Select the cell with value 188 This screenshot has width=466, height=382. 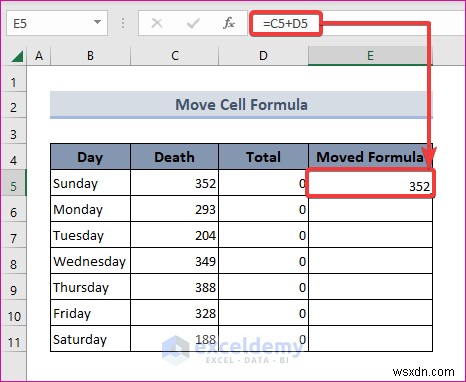click(x=175, y=339)
